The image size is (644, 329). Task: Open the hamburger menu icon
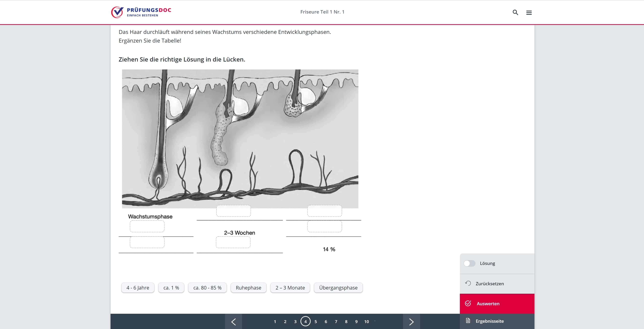[529, 13]
